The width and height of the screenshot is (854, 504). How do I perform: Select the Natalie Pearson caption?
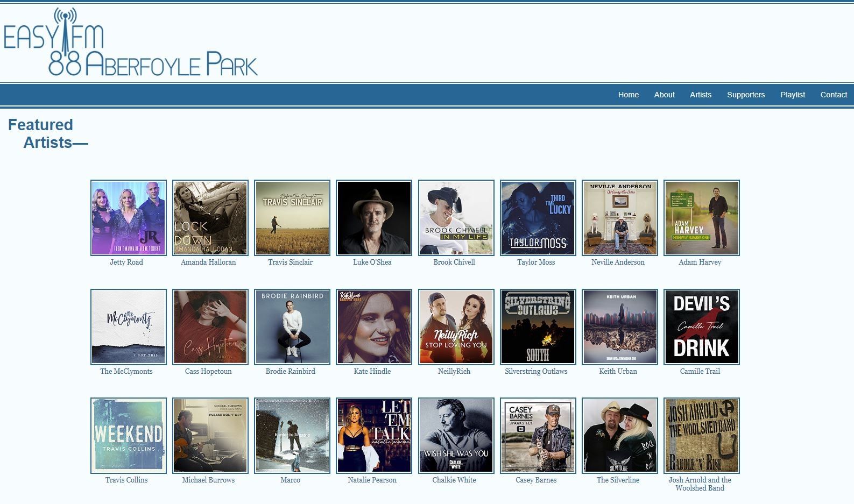pos(372,480)
